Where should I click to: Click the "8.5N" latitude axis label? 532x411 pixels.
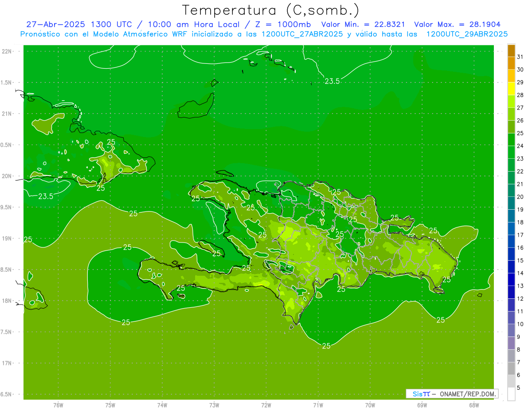coord(6,270)
